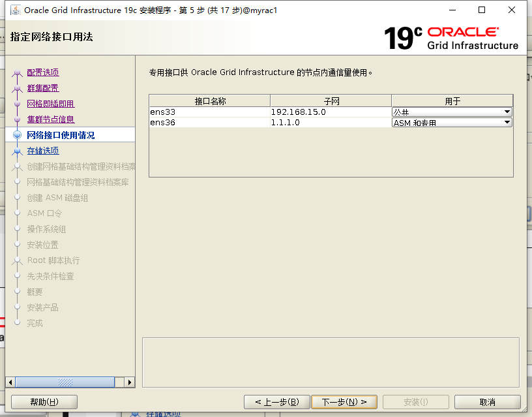
Task: Click the 配置选项 step node icon
Action: (18, 72)
